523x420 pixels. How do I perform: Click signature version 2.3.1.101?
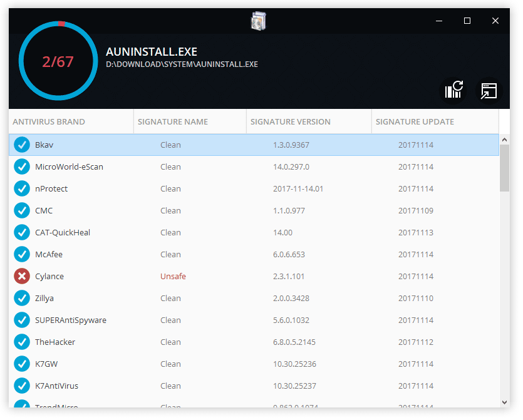point(289,276)
